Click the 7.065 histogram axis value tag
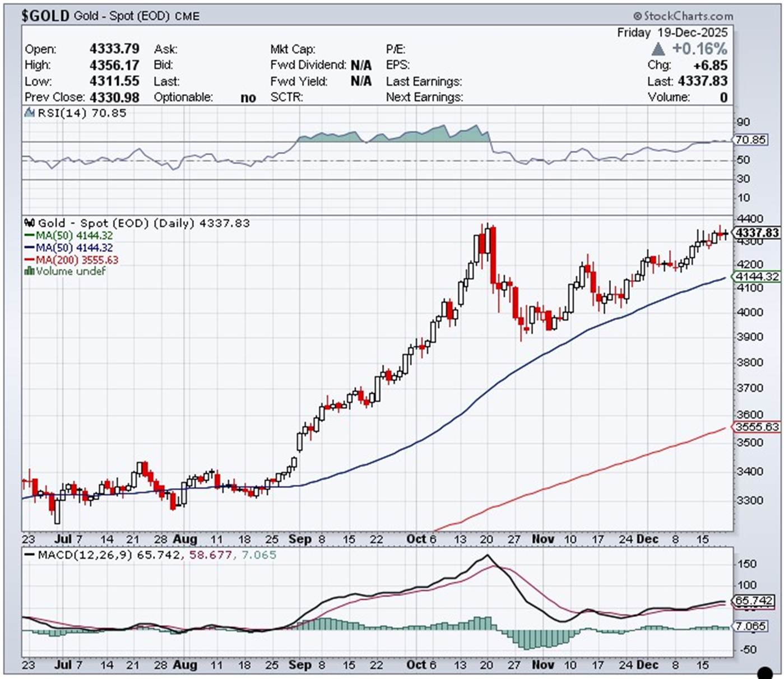 (750, 626)
